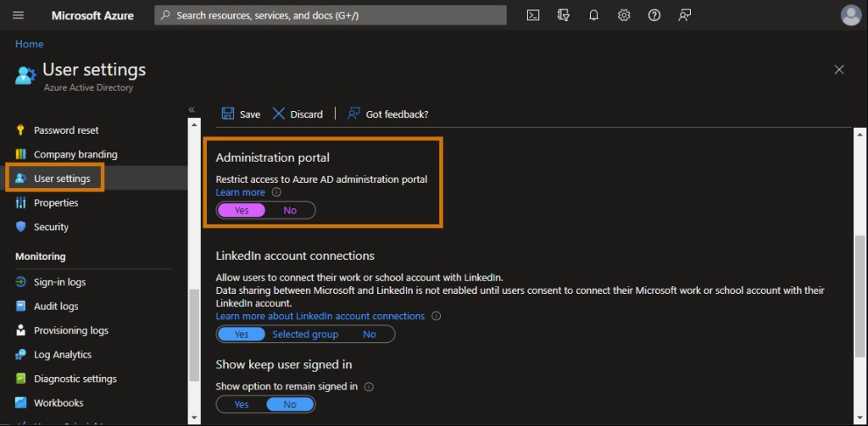This screenshot has width=868, height=426.
Task: Set Restrict access to administration portal to Yes
Action: [x=242, y=210]
